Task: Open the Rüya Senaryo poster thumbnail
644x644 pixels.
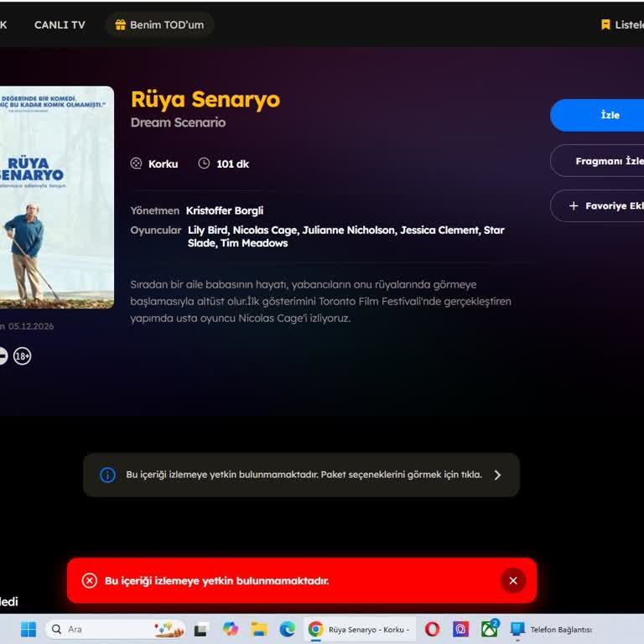Action: click(x=57, y=197)
